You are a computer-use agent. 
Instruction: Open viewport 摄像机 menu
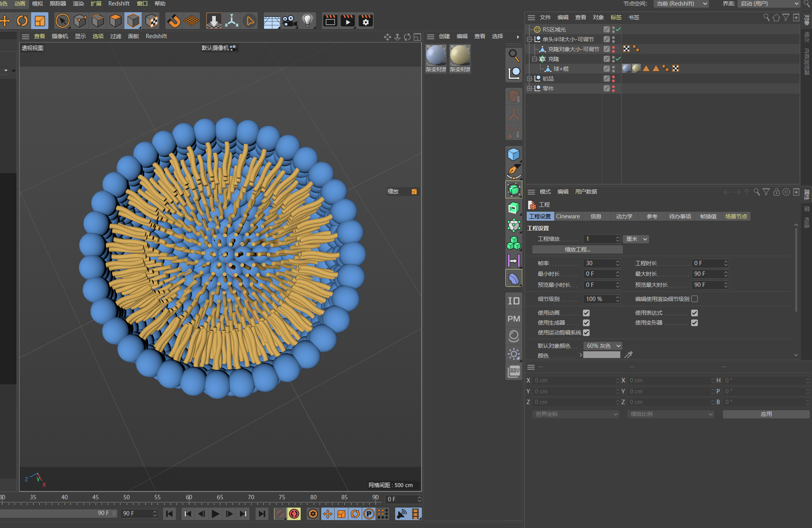coord(60,36)
